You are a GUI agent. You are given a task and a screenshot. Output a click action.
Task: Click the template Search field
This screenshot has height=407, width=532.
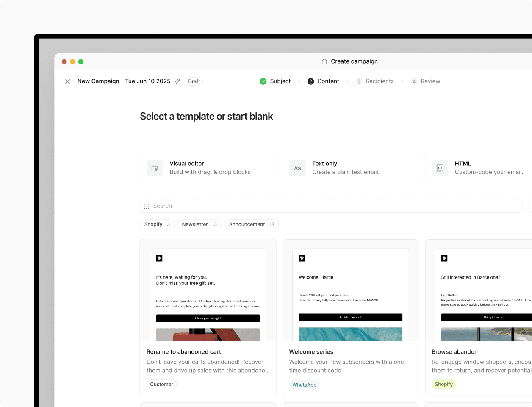click(x=331, y=206)
